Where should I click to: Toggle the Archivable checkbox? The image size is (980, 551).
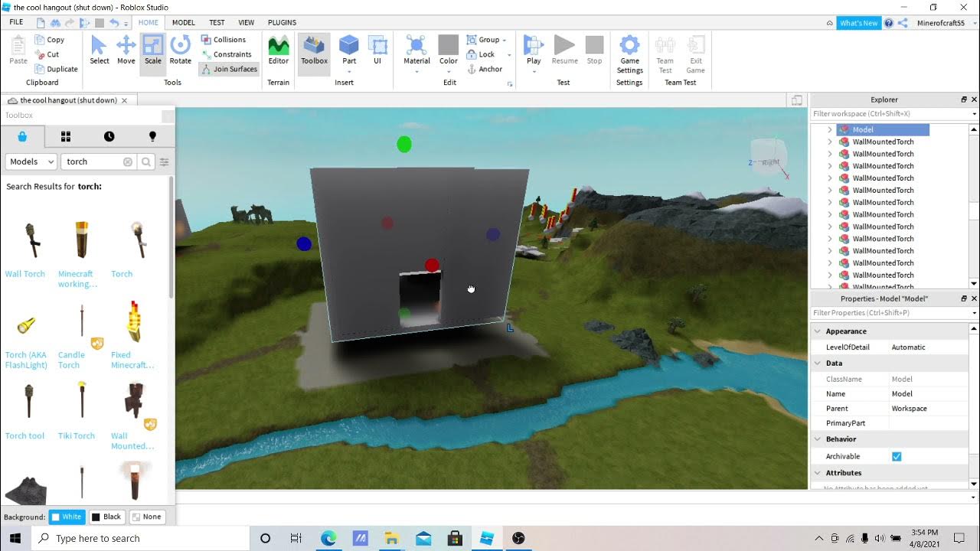(x=897, y=456)
